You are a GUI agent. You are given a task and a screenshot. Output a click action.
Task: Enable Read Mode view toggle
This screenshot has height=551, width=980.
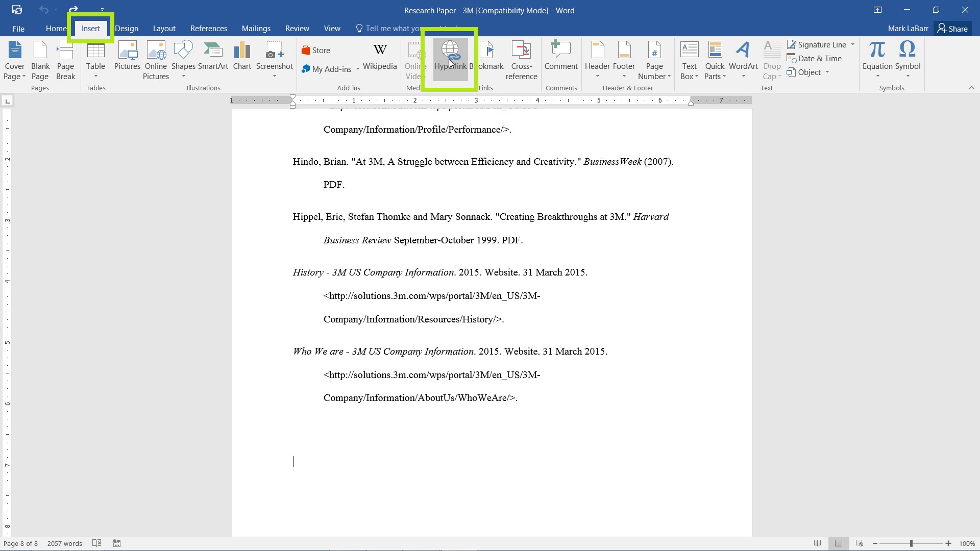(817, 543)
